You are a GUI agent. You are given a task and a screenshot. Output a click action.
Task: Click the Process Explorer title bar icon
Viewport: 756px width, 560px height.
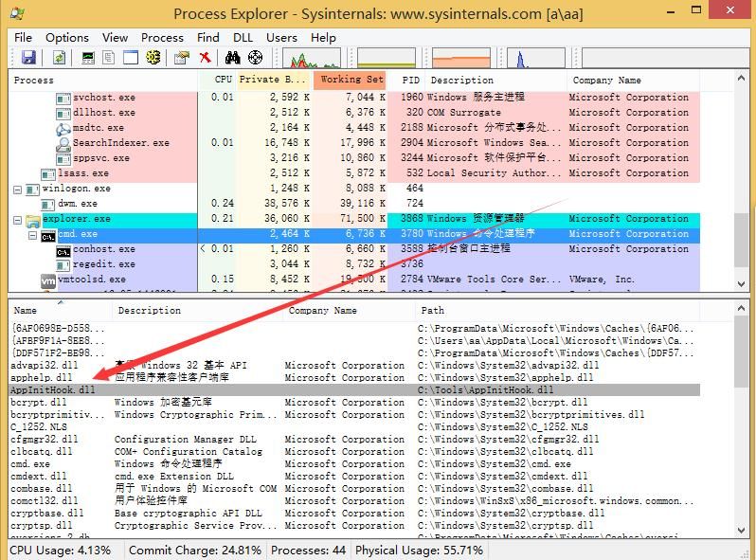[x=17, y=12]
